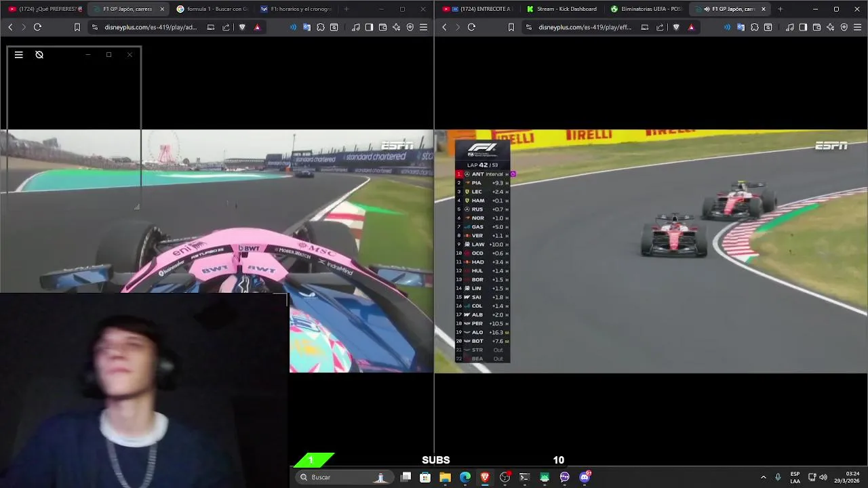Image resolution: width=868 pixels, height=488 pixels.
Task: Switch to 'Stream - Kick Dashboard' tab
Action: (x=563, y=9)
